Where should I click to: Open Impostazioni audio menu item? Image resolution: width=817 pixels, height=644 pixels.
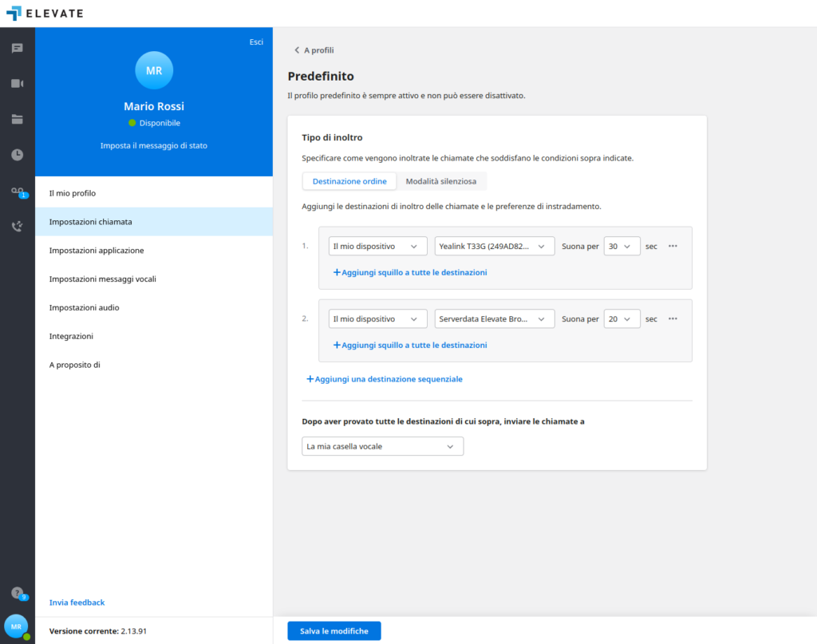tap(84, 308)
